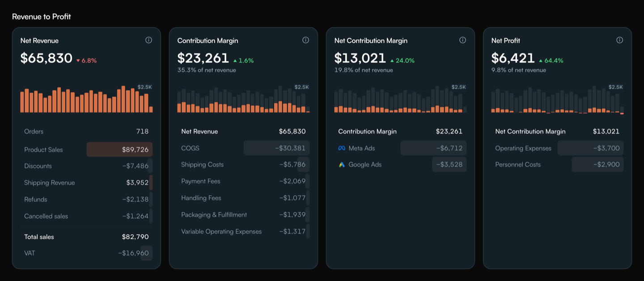Click the -$1,264 Cancelled sales value

tap(136, 216)
